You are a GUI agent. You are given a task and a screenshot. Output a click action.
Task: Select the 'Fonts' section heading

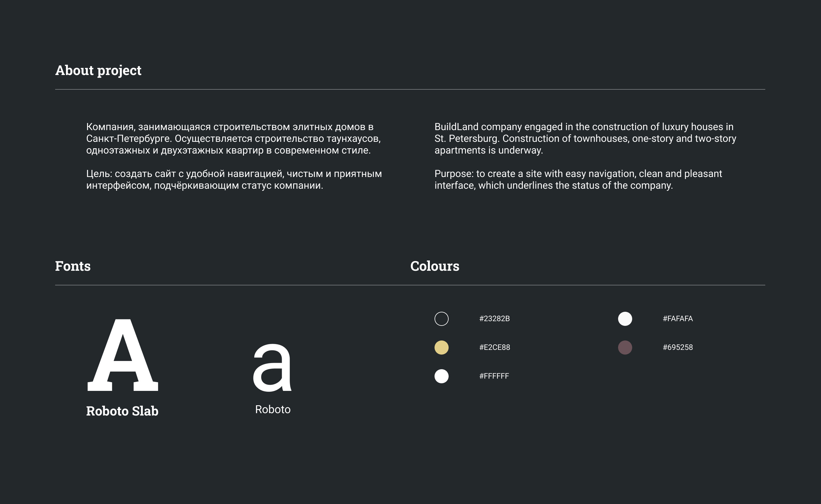click(73, 266)
